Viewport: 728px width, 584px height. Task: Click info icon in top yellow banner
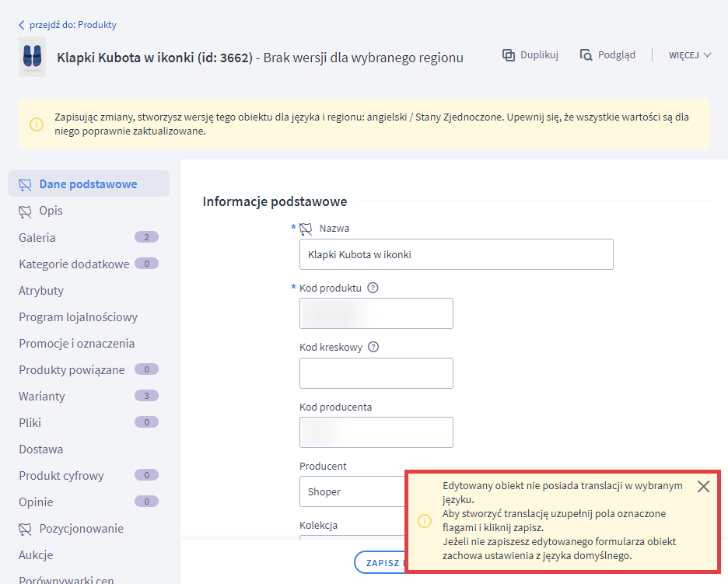37,124
